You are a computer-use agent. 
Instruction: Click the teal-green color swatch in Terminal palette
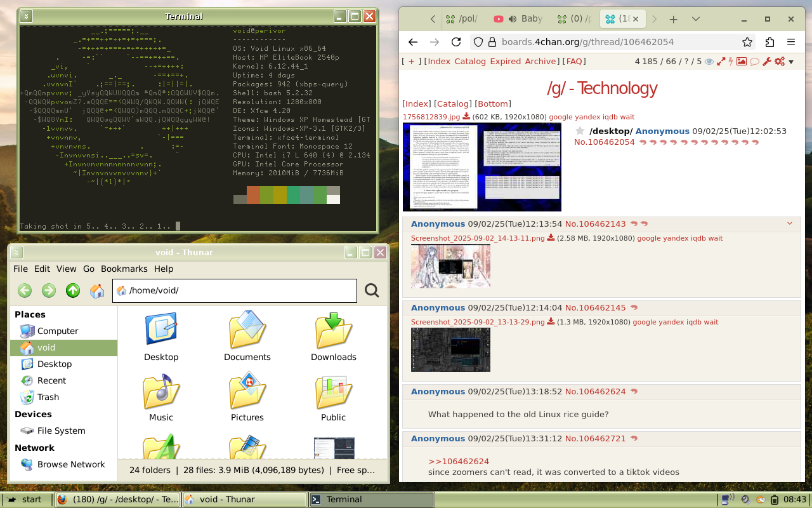pyautogui.click(x=294, y=195)
